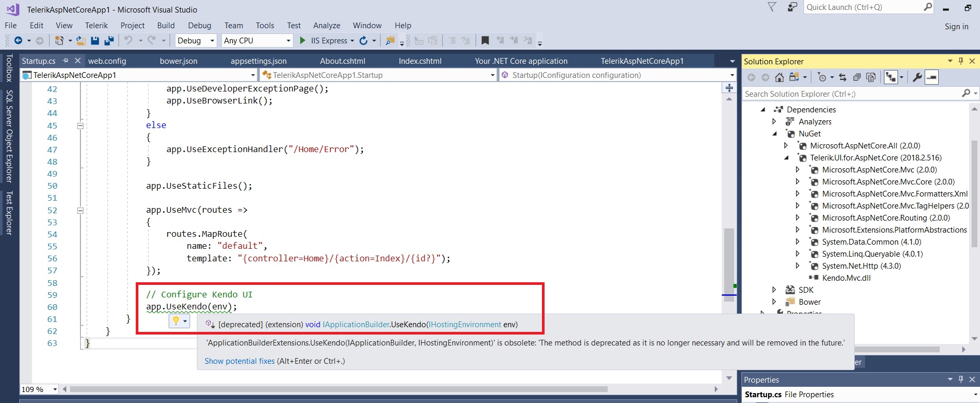Open the Build menu

[166, 25]
